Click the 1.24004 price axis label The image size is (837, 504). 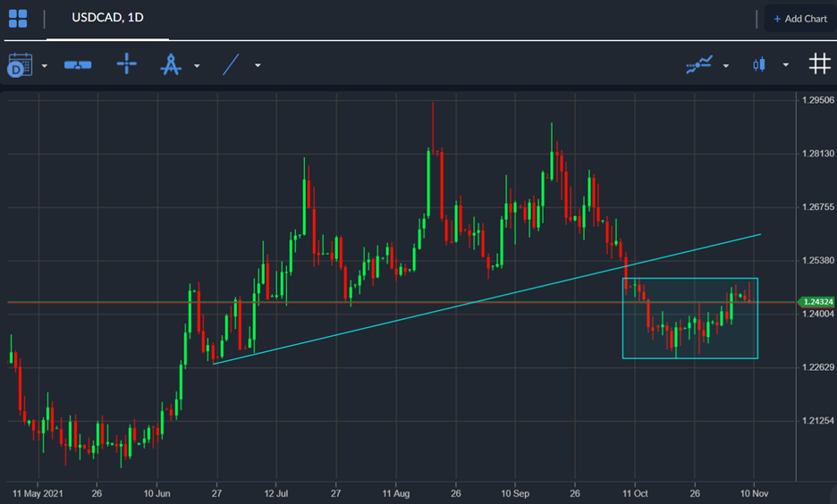tap(818, 315)
